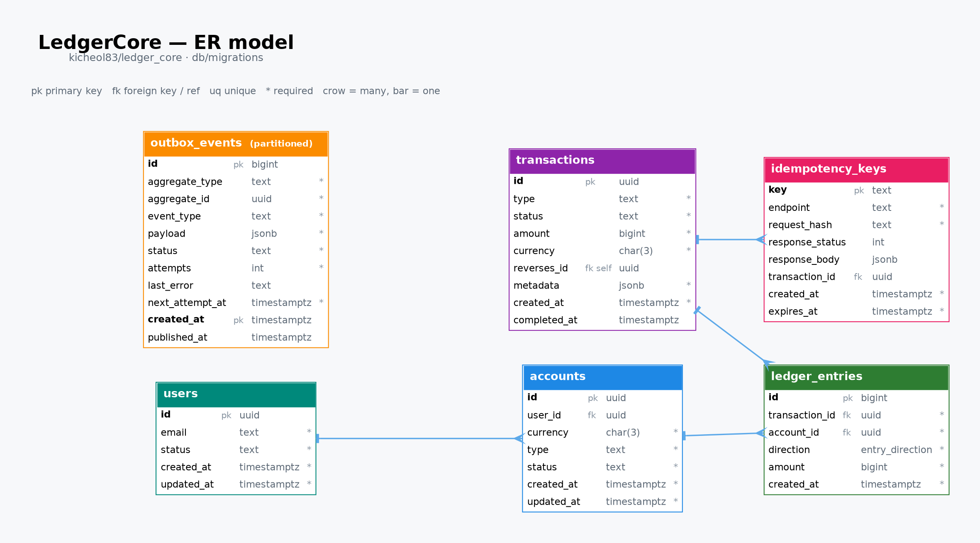Viewport: 980px width, 543px height.
Task: Click updated_at row in users table
Action: tap(236, 484)
